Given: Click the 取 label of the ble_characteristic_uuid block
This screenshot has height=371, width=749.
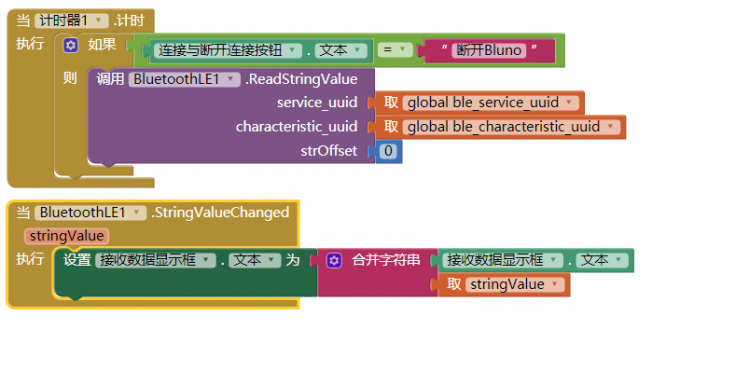Looking at the screenshot, I should point(391,127).
